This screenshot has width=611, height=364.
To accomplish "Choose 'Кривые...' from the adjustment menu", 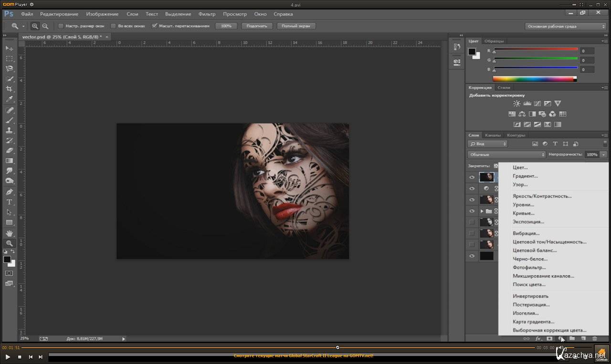I will pos(523,213).
